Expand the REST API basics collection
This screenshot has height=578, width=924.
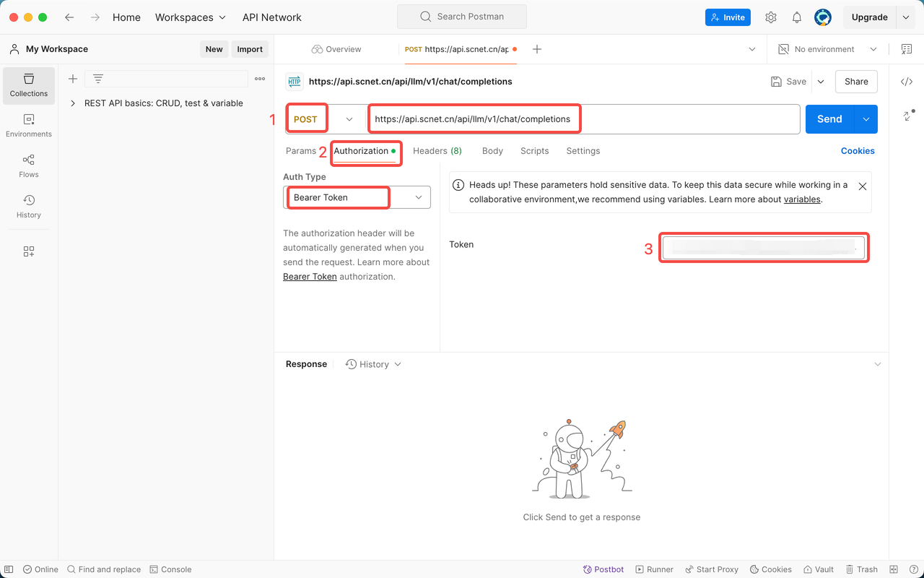coord(73,103)
